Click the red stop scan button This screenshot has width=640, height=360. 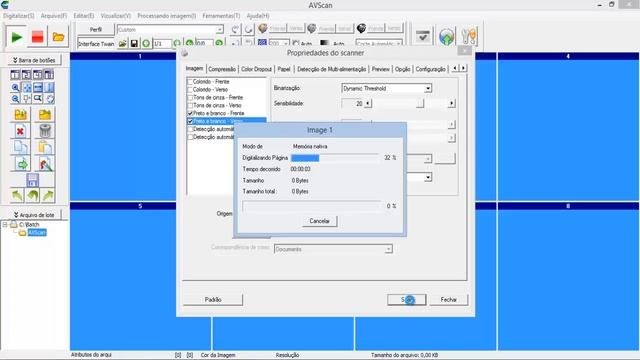[x=38, y=37]
